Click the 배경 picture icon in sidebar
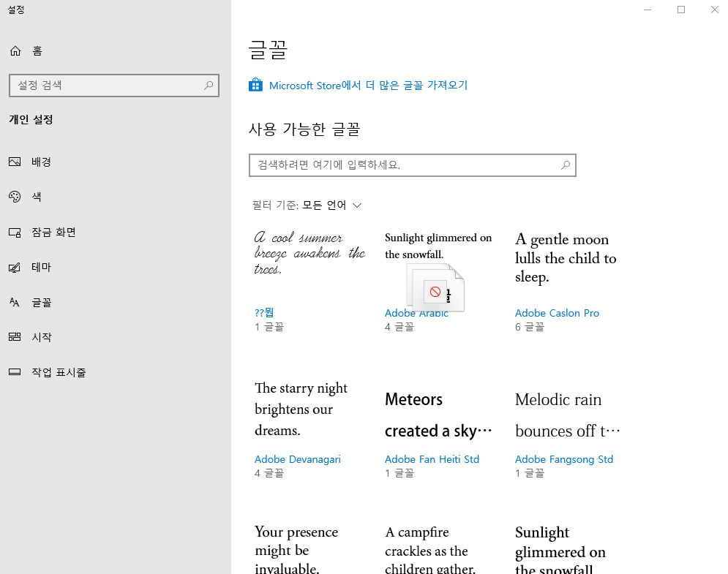The width and height of the screenshot is (728, 574). tap(15, 162)
